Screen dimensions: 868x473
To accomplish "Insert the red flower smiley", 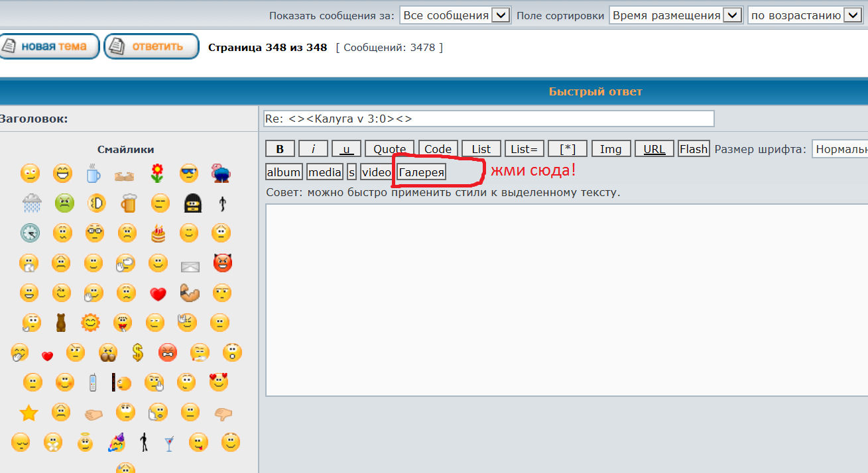I will click(157, 173).
